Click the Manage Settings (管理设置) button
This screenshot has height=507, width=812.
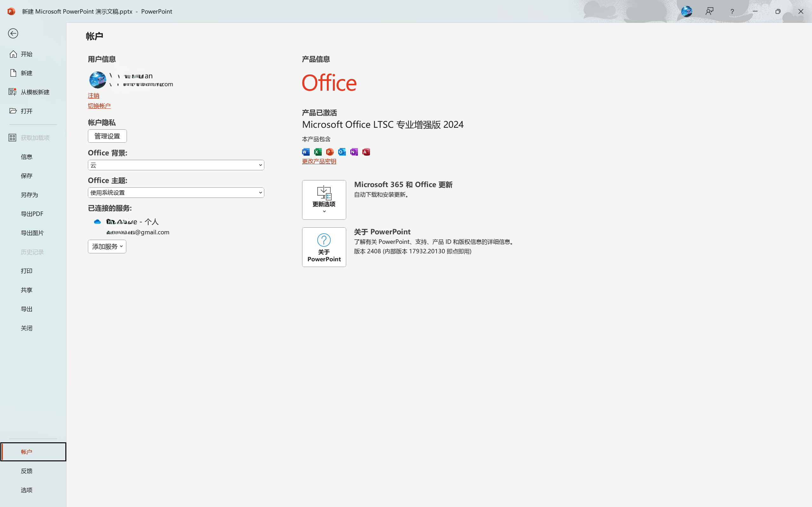pyautogui.click(x=107, y=136)
